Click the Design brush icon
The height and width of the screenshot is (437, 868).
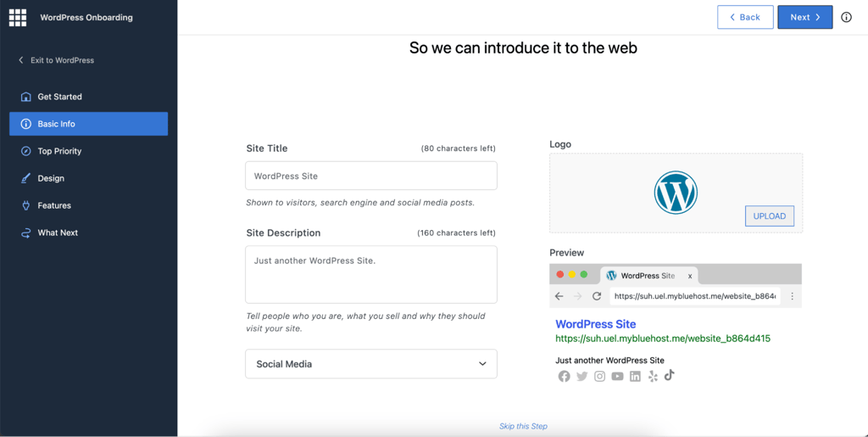click(x=25, y=178)
